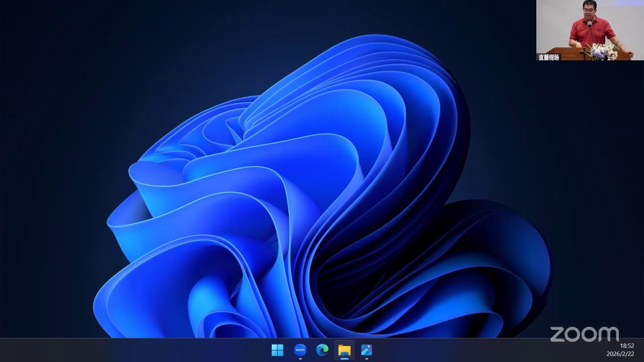This screenshot has height=362, width=644.
Task: Click the 18:52 clock in the taskbar
Action: [627, 346]
